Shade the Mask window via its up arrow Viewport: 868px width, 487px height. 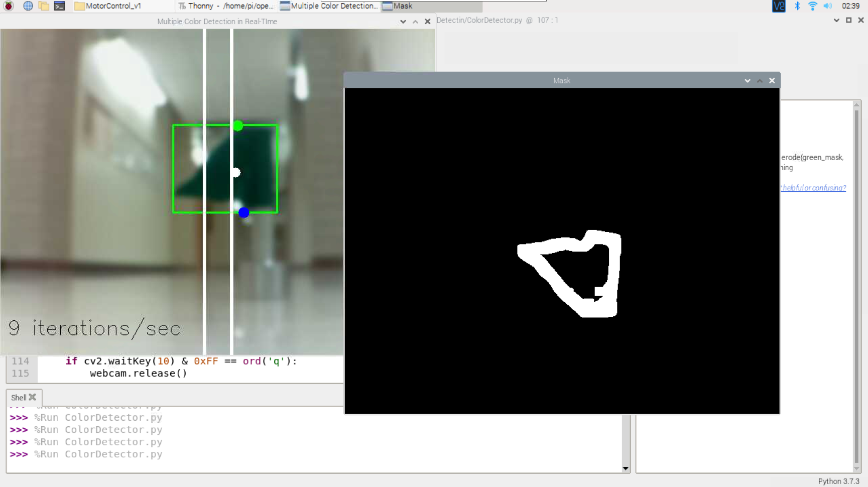coord(760,80)
